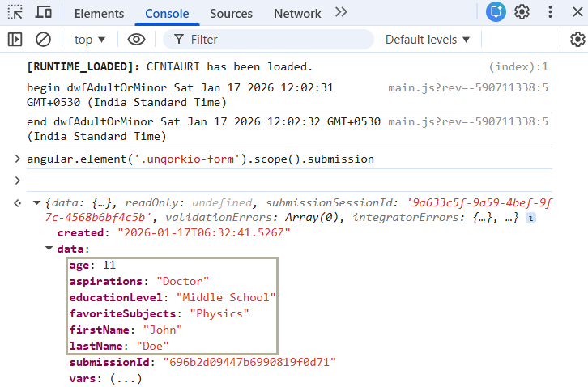Select the educationLevel "Middle School" value
This screenshot has height=387, width=588.
pos(226,297)
